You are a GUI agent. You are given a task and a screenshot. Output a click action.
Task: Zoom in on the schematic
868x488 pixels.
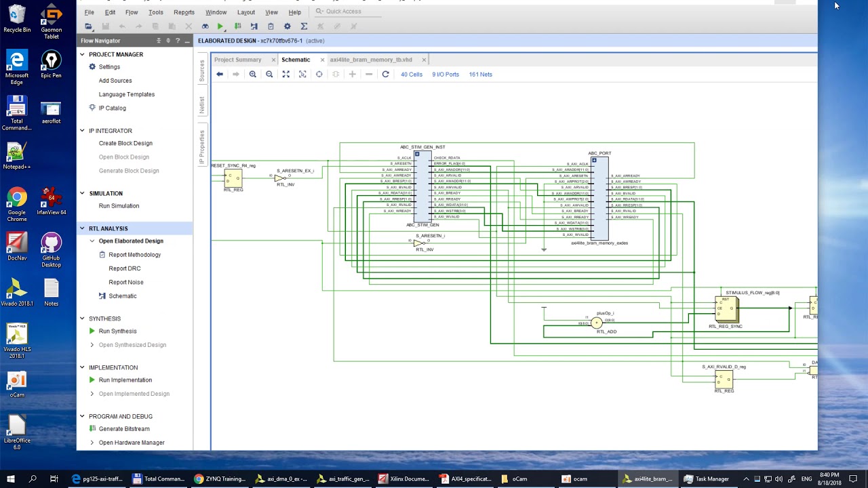point(253,75)
